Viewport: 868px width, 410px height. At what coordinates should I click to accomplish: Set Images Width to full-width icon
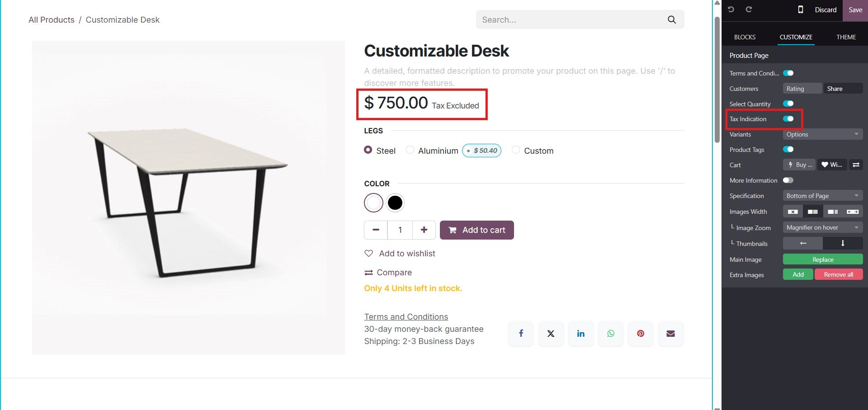[853, 212]
